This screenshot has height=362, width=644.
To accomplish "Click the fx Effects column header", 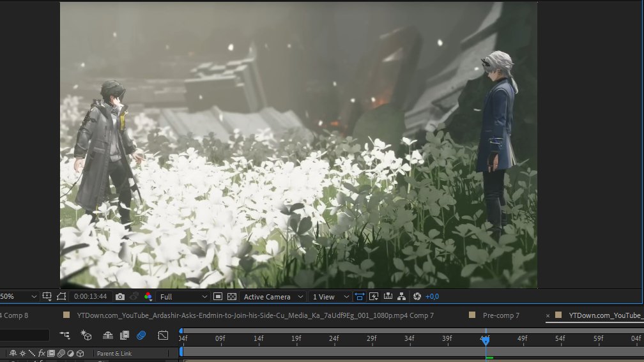I will pos(42,353).
